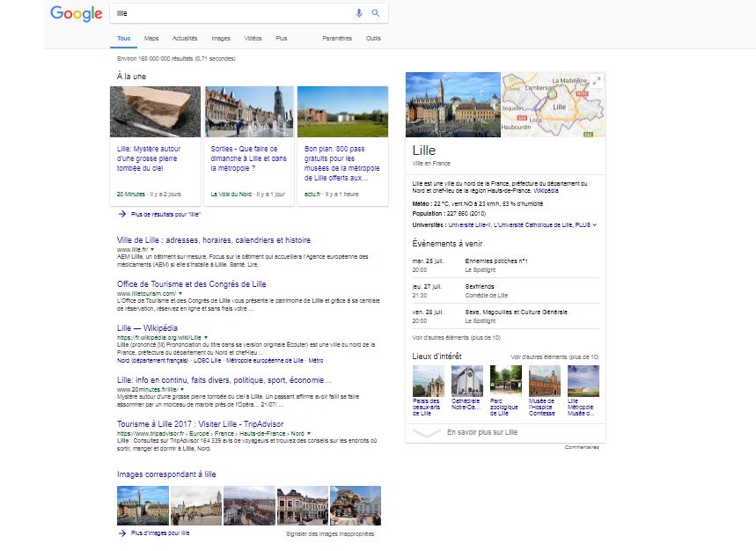This screenshot has height=551, width=756.
Task: Expand Universités list with PLUS chevron
Action: [586, 225]
